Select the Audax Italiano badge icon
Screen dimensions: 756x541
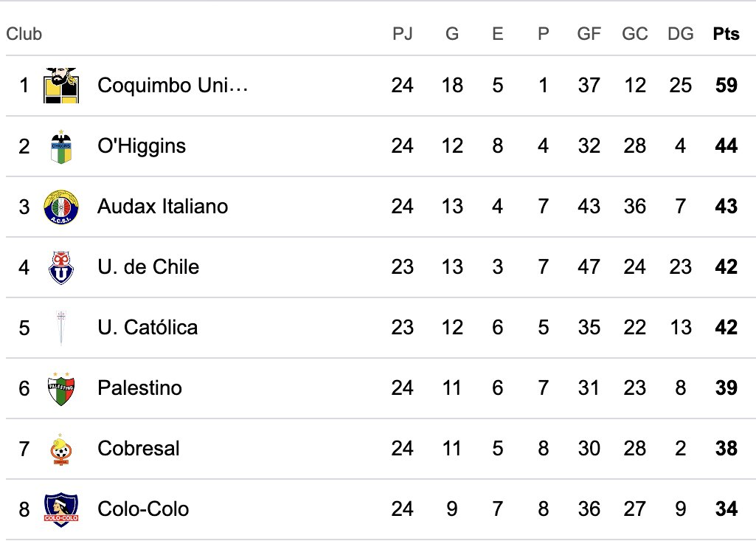click(60, 207)
